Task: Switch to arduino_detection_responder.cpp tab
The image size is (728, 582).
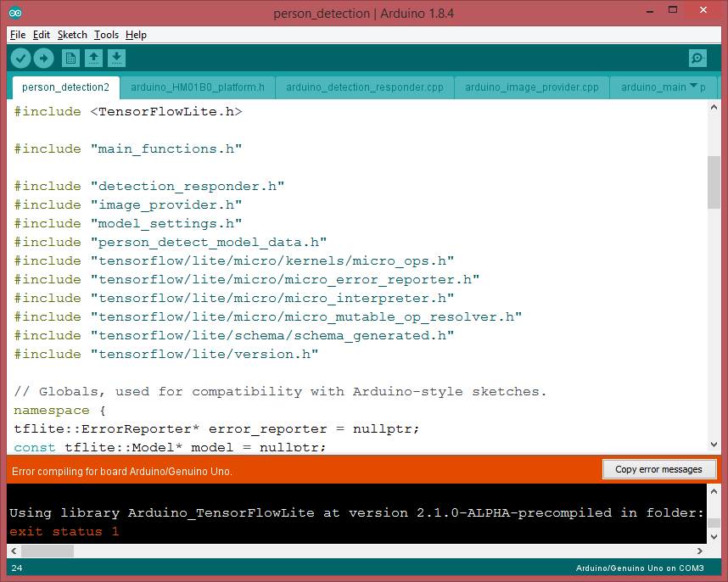Action: [x=364, y=87]
